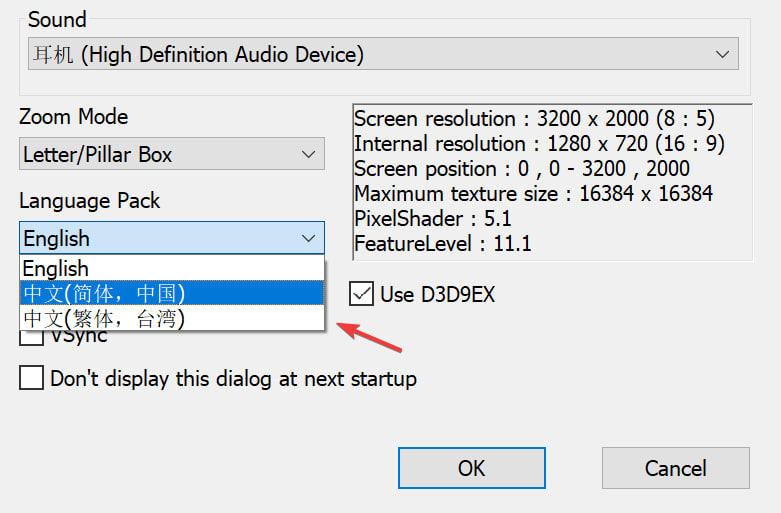Click the Cancel button

(x=675, y=467)
